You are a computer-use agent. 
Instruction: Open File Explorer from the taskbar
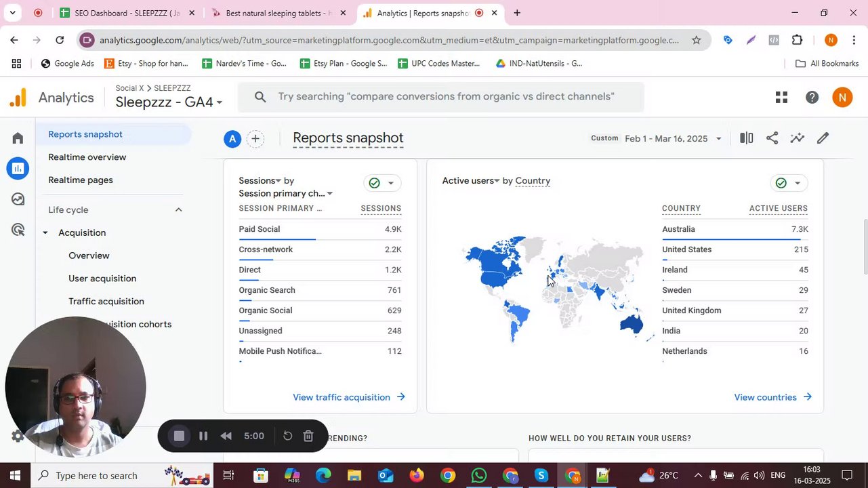click(354, 475)
